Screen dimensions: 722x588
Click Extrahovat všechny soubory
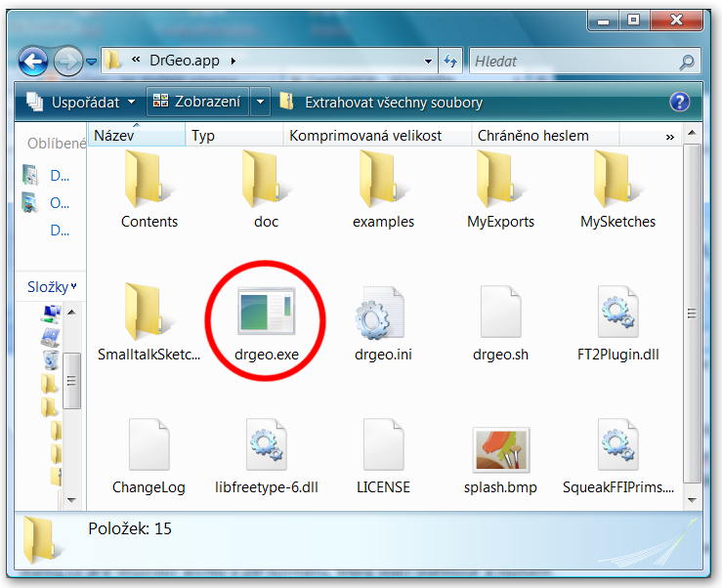381,102
